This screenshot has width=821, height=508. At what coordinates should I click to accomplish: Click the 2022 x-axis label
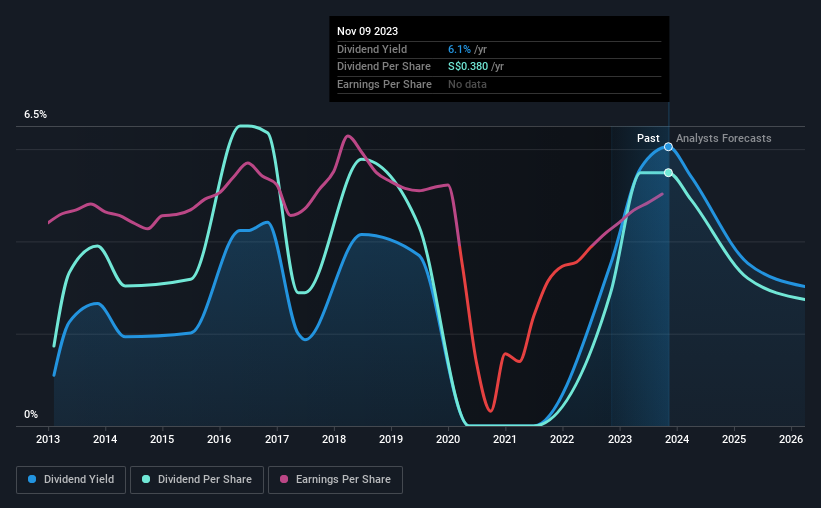562,439
